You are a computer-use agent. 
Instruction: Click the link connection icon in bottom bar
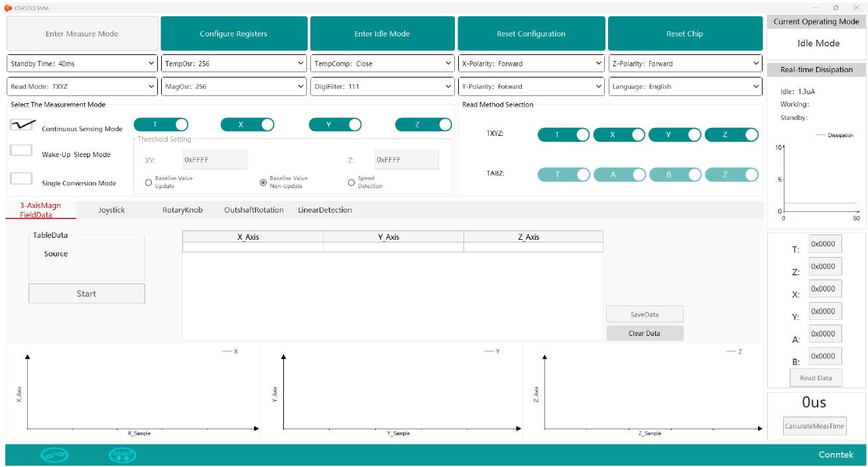point(54,455)
